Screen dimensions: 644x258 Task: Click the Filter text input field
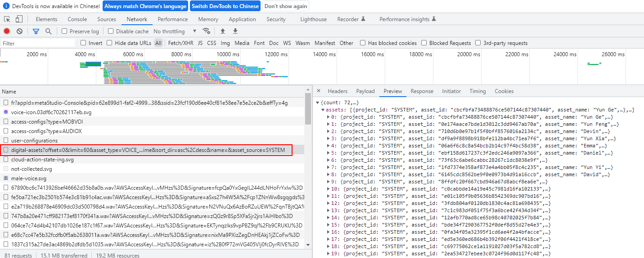(38, 43)
